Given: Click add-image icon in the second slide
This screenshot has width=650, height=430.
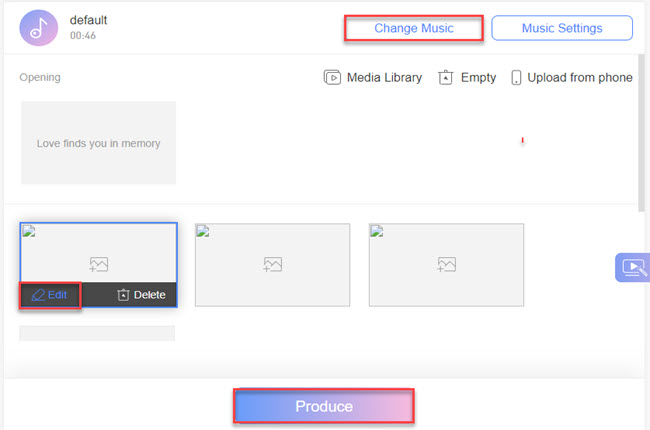Looking at the screenshot, I should [272, 265].
